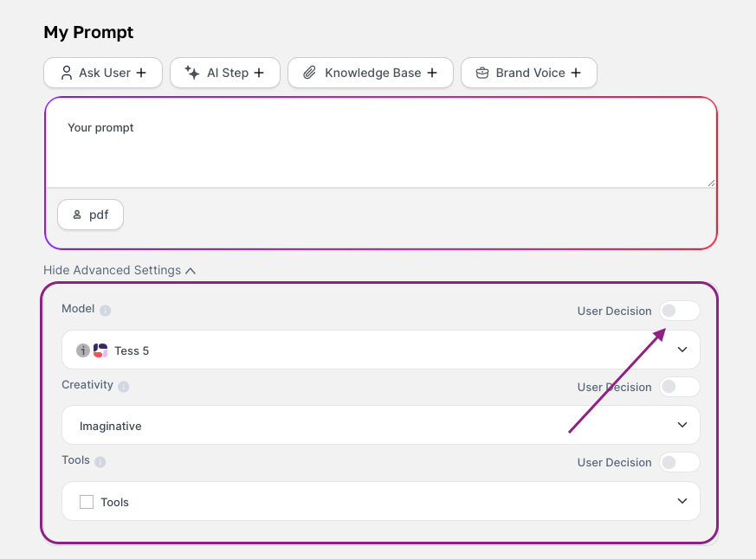Collapse Hide Advanced Settings section

click(120, 270)
